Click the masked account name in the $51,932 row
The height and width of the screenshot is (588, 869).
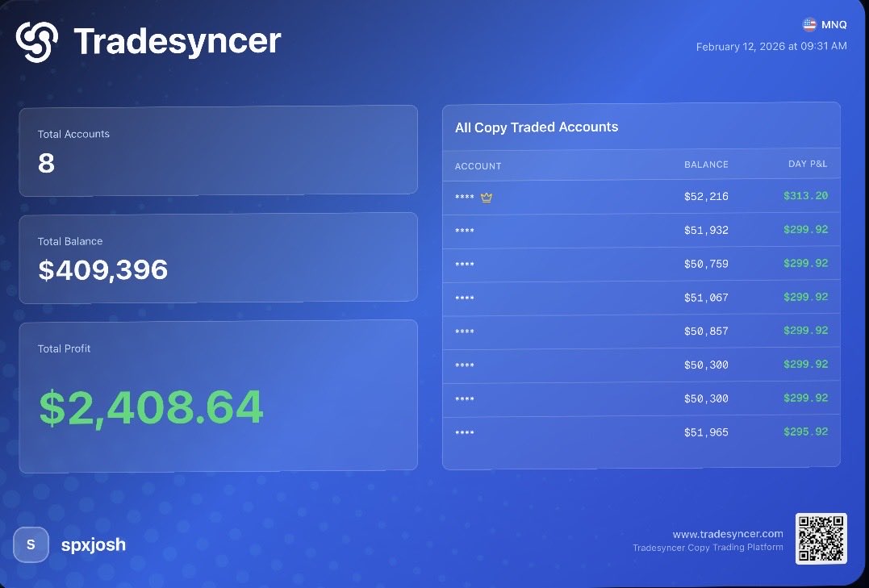click(465, 231)
